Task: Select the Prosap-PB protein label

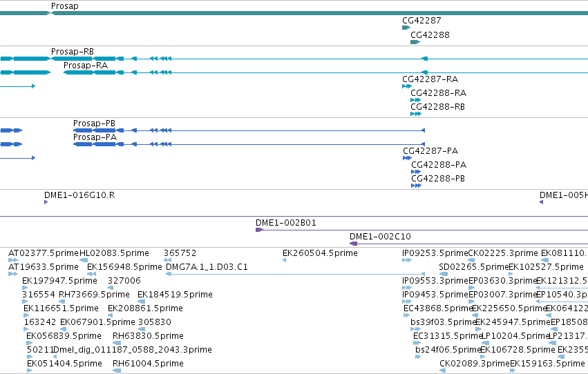Action: pyautogui.click(x=94, y=123)
